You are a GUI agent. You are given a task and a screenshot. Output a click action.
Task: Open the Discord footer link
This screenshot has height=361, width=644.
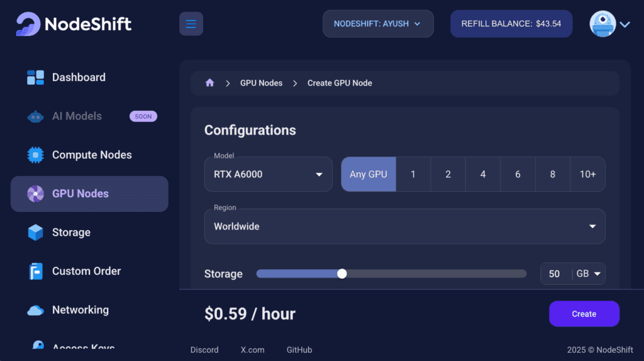click(x=204, y=350)
